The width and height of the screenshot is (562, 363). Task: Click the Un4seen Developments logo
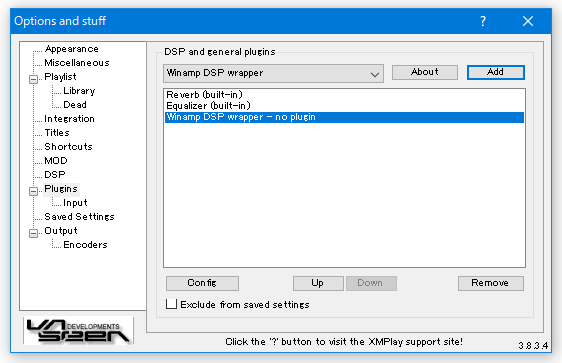tap(78, 330)
